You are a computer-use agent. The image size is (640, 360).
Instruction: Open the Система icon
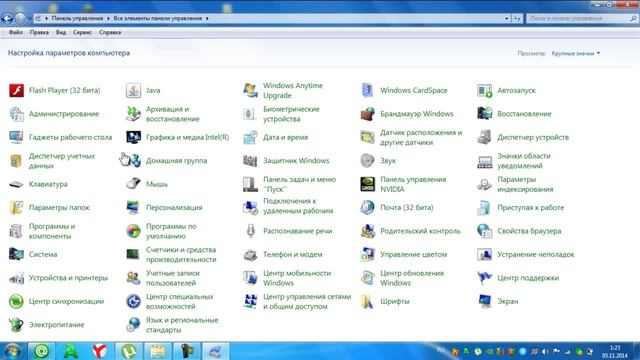[x=17, y=254]
